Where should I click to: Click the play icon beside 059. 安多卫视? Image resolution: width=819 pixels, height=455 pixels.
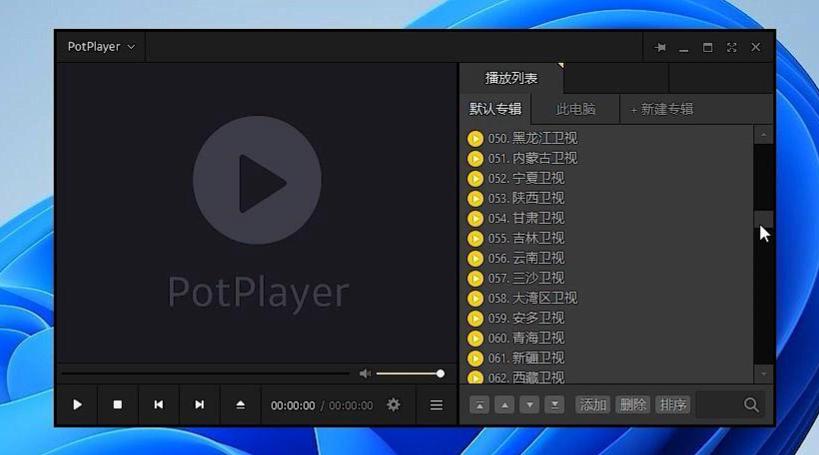(475, 319)
